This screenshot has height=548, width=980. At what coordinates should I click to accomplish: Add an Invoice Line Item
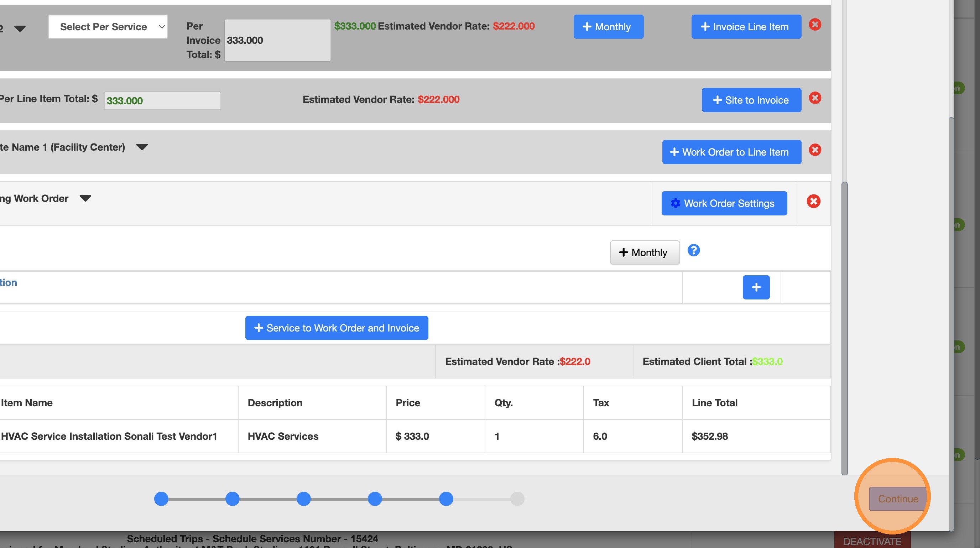[x=746, y=27]
